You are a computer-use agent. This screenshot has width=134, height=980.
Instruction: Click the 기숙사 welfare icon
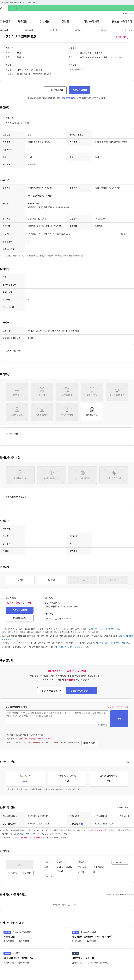pyautogui.click(x=42, y=392)
